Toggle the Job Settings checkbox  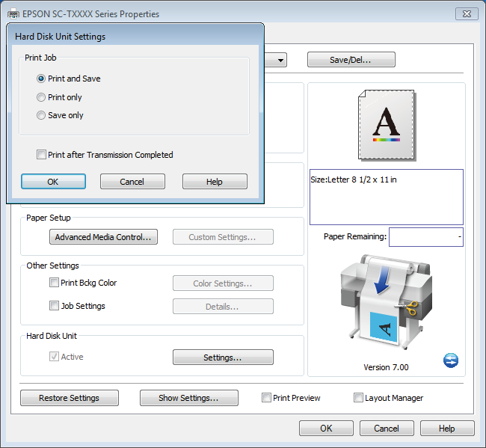click(x=54, y=306)
